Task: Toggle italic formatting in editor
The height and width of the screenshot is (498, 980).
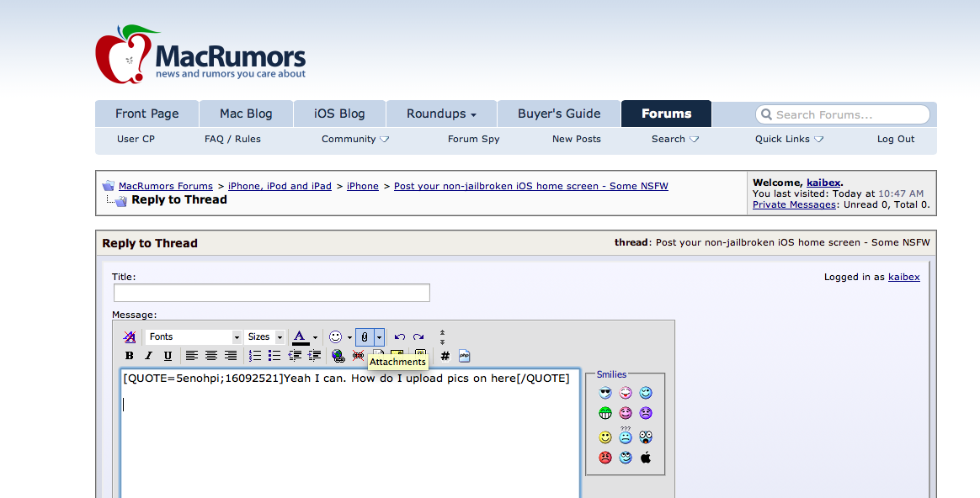Action: click(148, 356)
